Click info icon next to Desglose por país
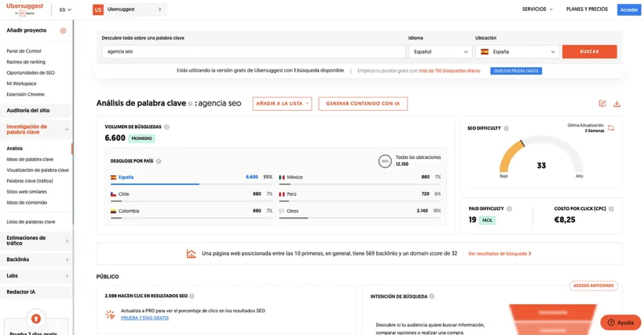Viewport: 644px width, 335px height. click(x=158, y=161)
